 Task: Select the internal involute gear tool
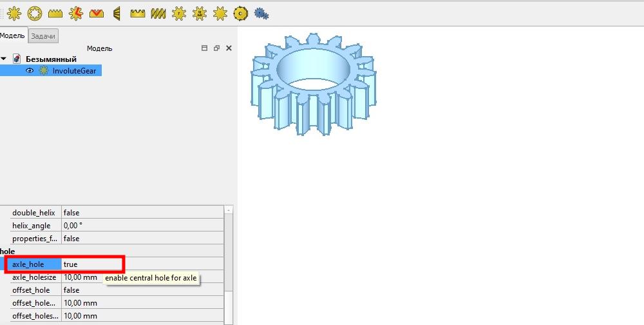[x=34, y=12]
